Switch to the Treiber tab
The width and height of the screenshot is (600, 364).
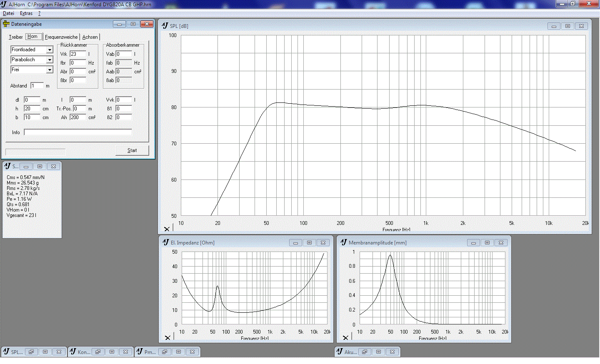[x=16, y=37]
